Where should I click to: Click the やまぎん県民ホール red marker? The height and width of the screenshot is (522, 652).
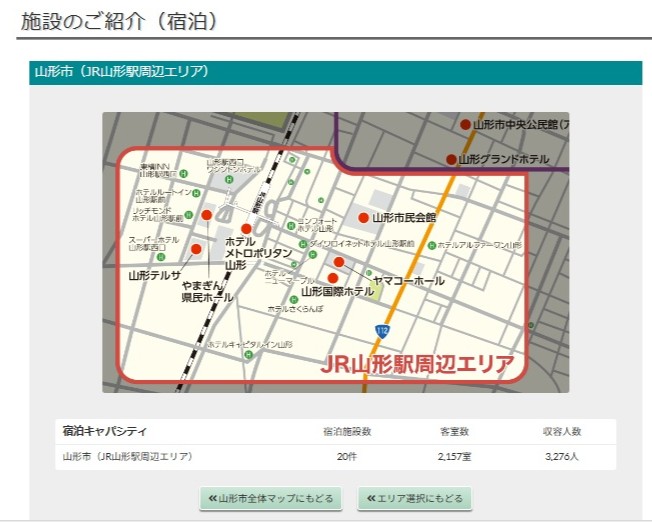coord(207,215)
